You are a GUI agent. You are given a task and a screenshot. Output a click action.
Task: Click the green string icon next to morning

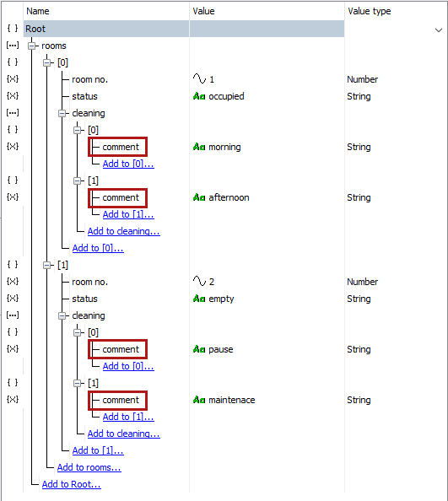[199, 147]
